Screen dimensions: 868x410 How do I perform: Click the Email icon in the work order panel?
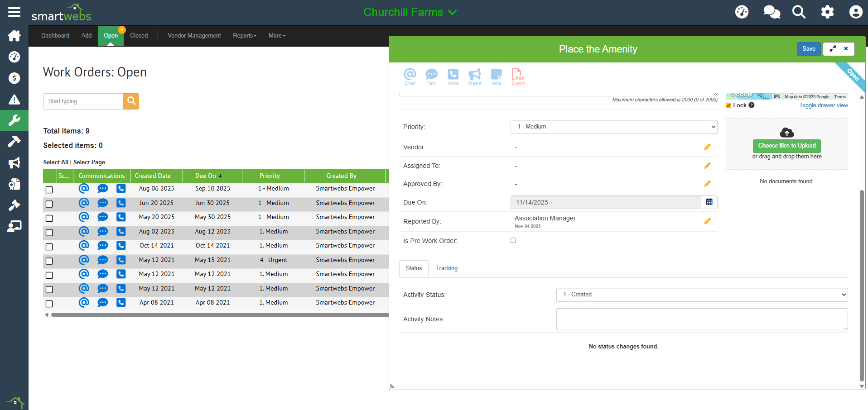(410, 75)
